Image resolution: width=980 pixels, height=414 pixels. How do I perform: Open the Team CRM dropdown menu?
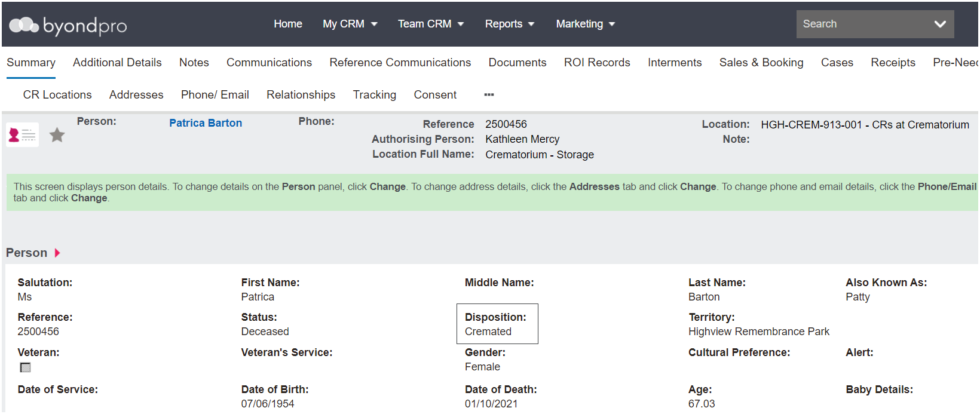click(x=431, y=24)
